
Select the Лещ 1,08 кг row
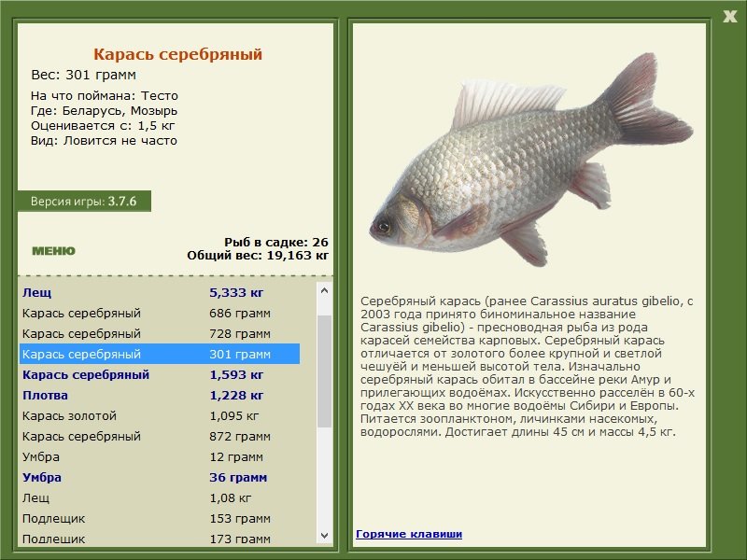click(x=160, y=497)
